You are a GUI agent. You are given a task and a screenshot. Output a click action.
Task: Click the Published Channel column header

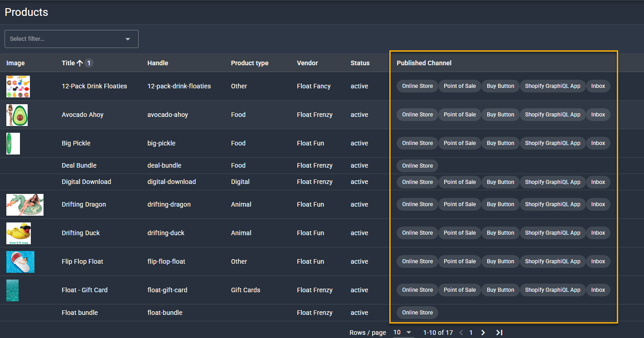(x=424, y=63)
